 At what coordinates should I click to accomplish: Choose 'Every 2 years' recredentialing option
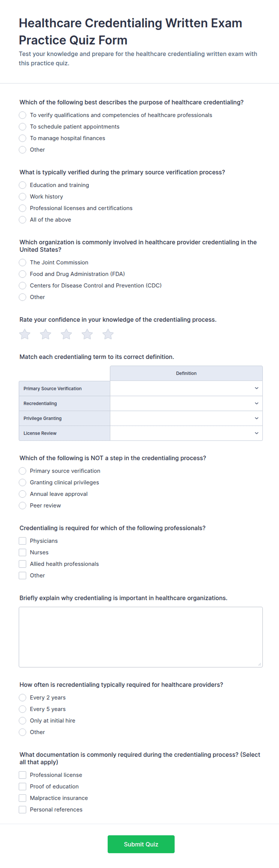pos(22,698)
